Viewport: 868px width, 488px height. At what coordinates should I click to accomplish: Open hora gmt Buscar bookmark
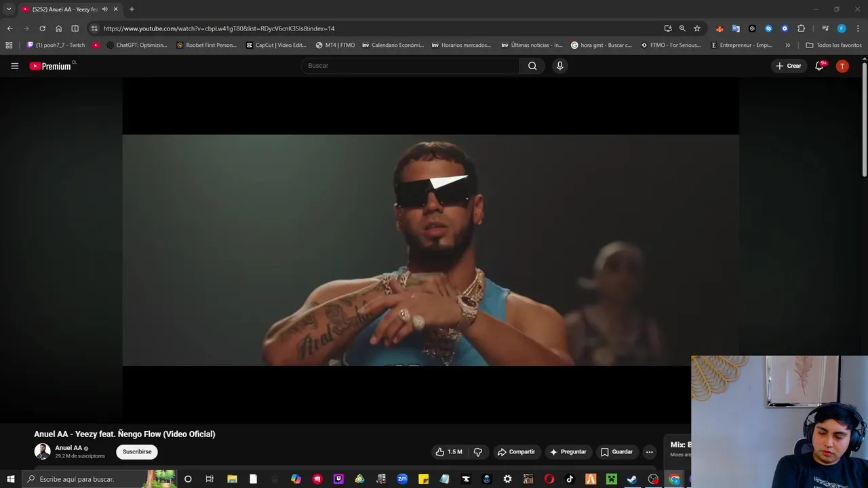point(601,45)
